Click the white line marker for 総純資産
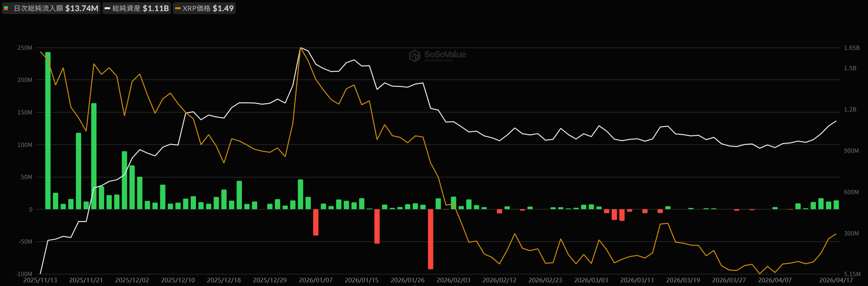868x286 pixels. click(x=107, y=9)
